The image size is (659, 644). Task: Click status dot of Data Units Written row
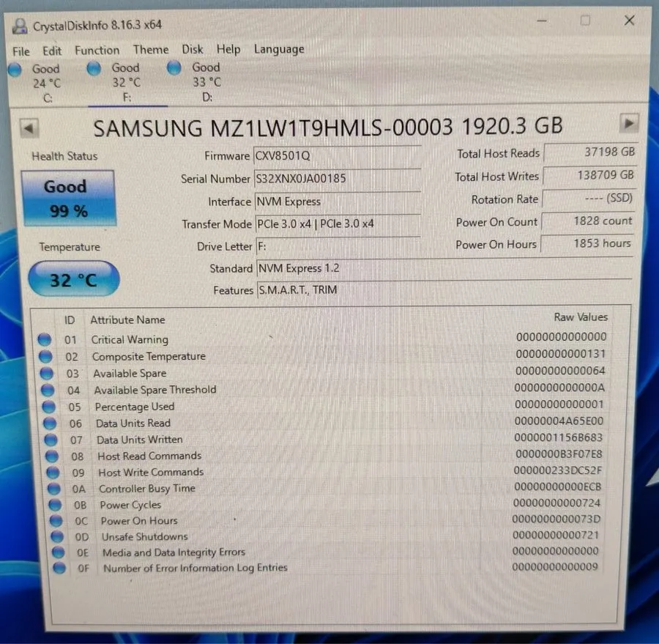click(x=51, y=440)
